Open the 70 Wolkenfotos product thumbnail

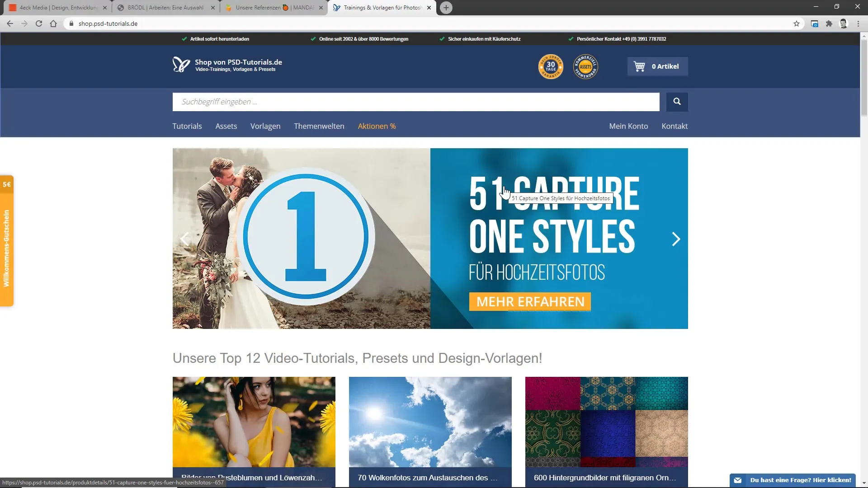(430, 422)
